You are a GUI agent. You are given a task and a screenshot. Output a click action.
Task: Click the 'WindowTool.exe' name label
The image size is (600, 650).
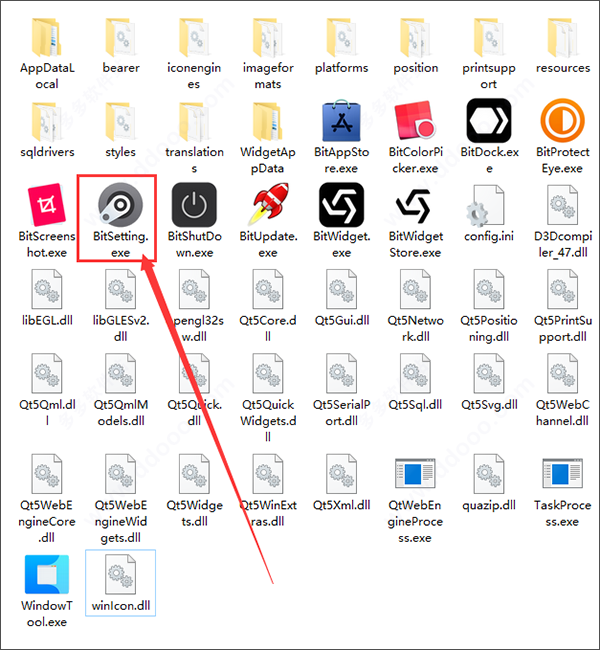pyautogui.click(x=47, y=614)
